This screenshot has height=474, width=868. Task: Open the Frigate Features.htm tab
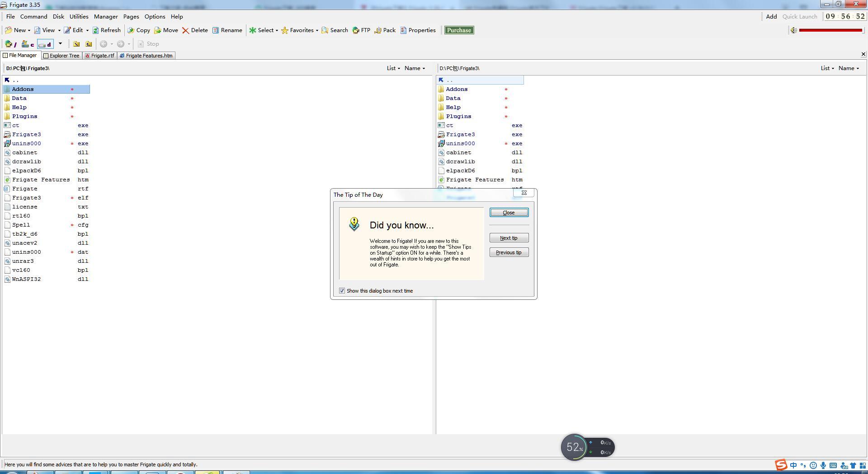point(146,56)
